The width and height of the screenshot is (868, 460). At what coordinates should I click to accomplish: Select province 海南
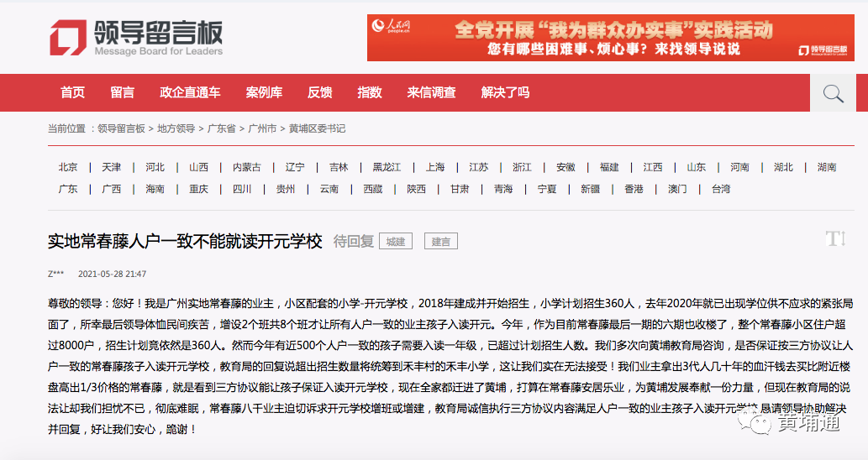pos(155,189)
